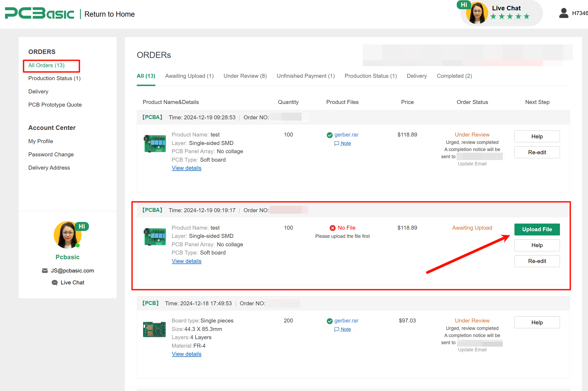The height and width of the screenshot is (391, 588).
Task: Switch to Completed (2) tab
Action: (x=454, y=76)
